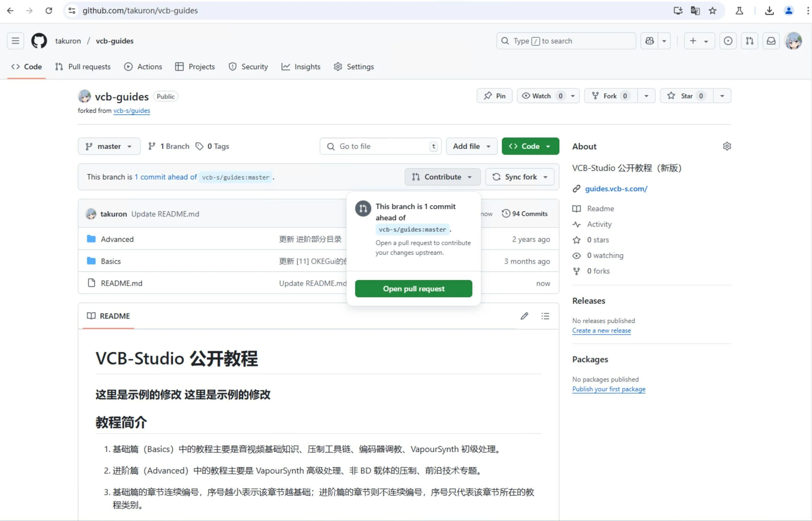This screenshot has width=812, height=521.
Task: Open the Actions tab
Action: 143,67
